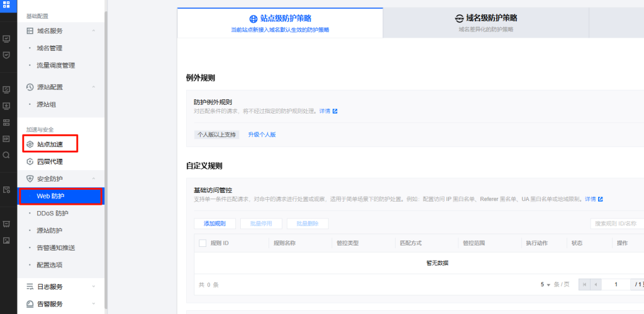644x314 pixels.
Task: Click the picture icon in dark rail
Action: pos(6,241)
